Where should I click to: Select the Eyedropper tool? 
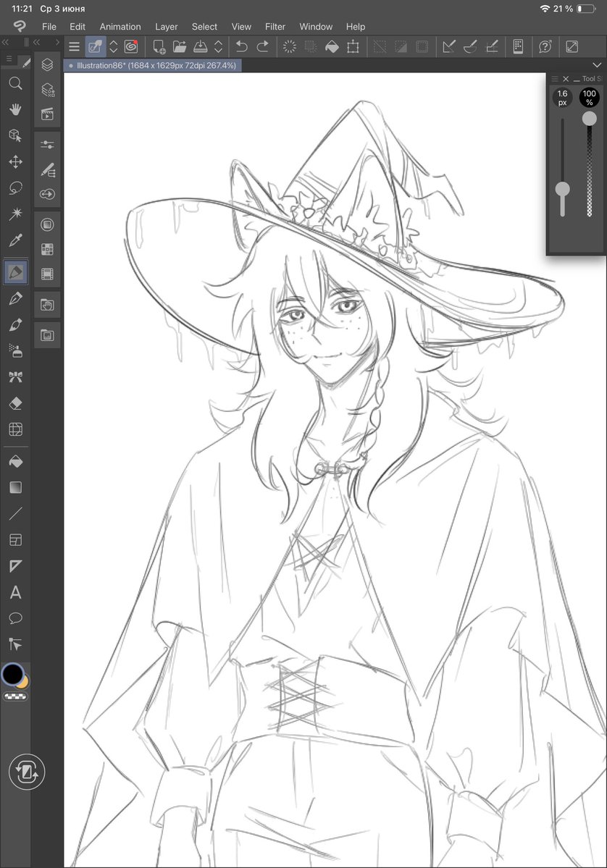(x=15, y=240)
